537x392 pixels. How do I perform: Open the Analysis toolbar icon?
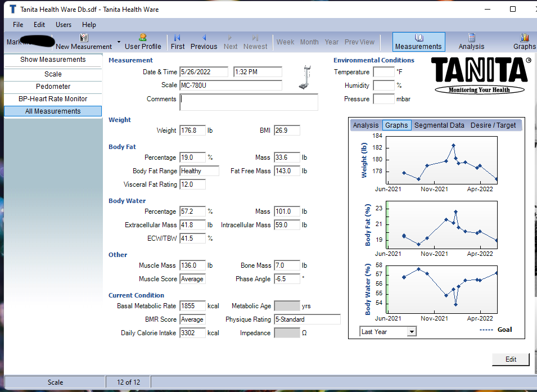[472, 38]
